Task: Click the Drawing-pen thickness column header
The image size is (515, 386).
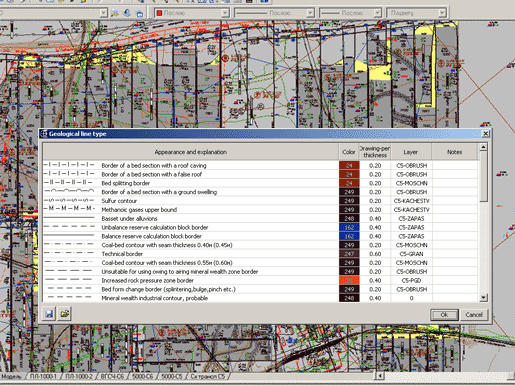Action: click(375, 152)
